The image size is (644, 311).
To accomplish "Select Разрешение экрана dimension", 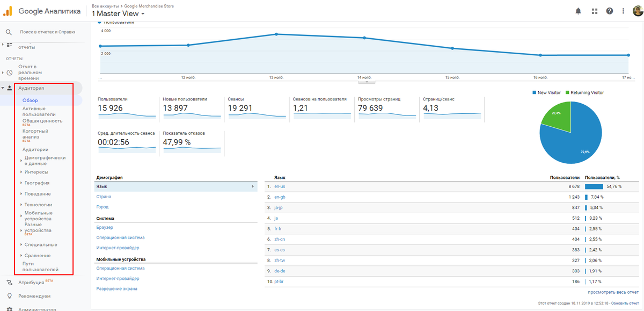I will point(116,288).
